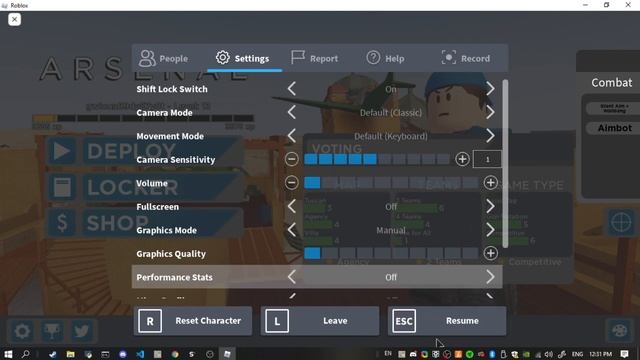Increase Camera Sensitivity with plus button
The width and height of the screenshot is (640, 360).
point(462,159)
